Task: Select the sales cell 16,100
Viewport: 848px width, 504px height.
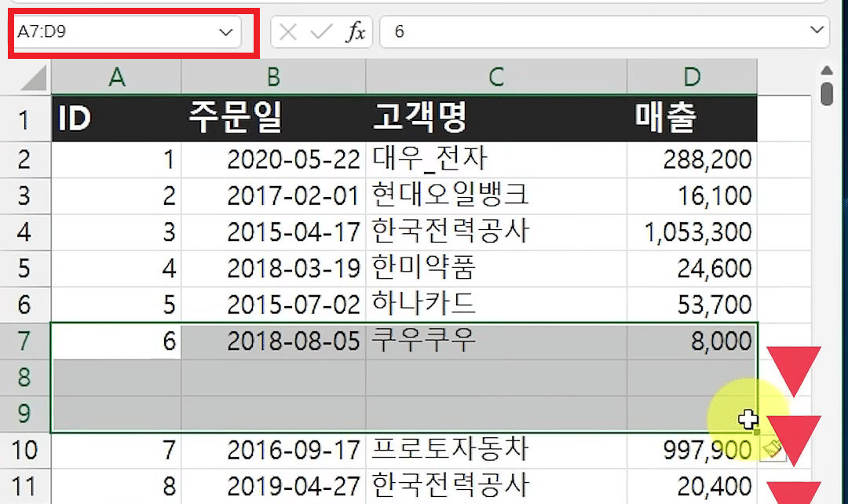Action: [x=693, y=196]
